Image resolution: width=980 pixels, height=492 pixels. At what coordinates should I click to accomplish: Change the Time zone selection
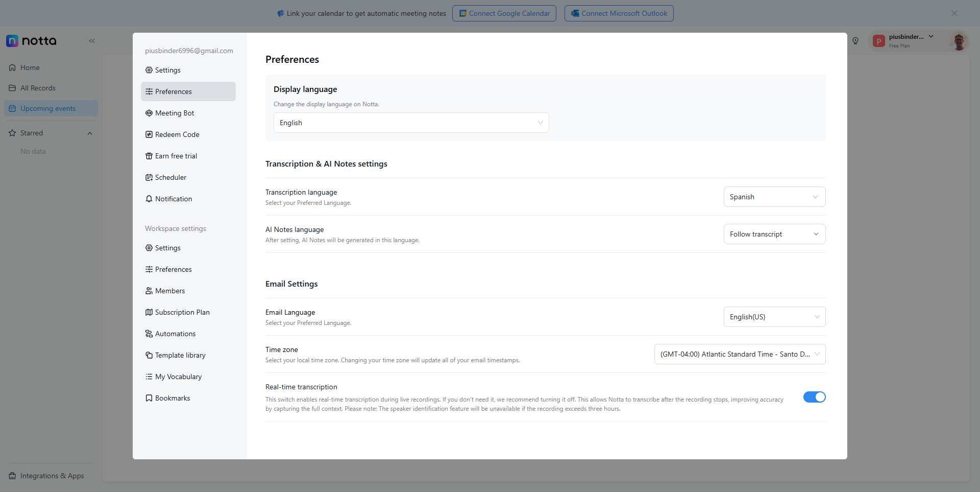[x=739, y=354]
